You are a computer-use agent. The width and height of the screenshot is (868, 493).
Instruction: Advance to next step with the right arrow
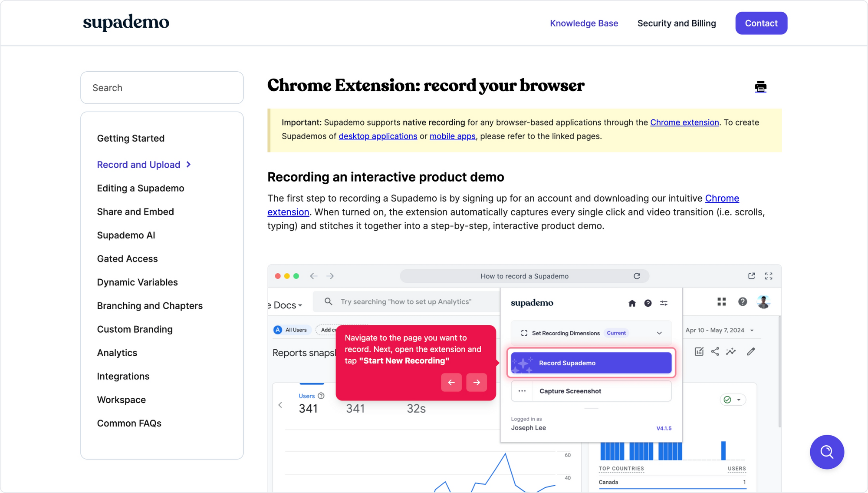477,382
